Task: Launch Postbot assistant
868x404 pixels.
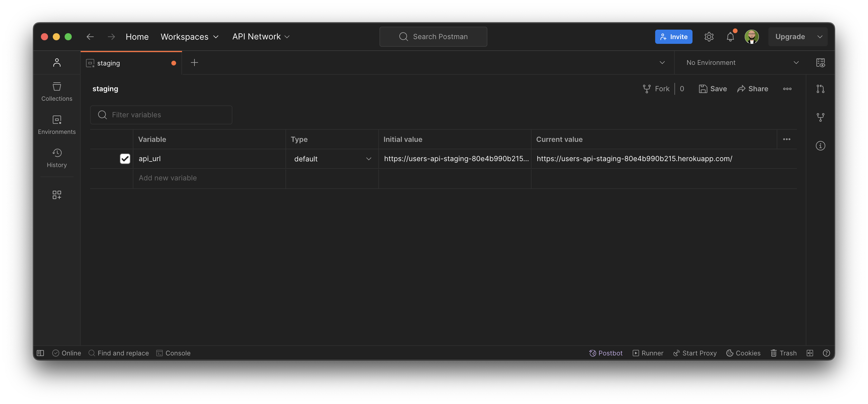Action: click(606, 353)
